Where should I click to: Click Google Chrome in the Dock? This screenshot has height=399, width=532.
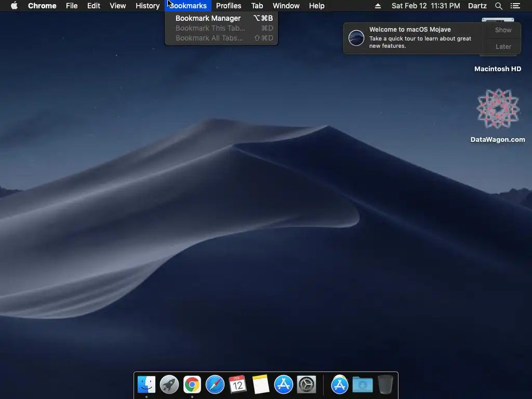click(192, 385)
